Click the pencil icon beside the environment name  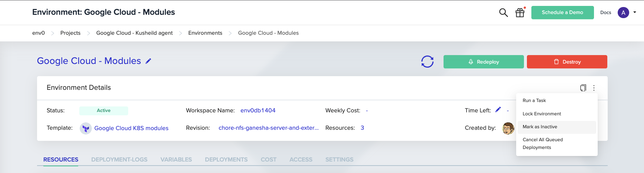click(x=148, y=61)
